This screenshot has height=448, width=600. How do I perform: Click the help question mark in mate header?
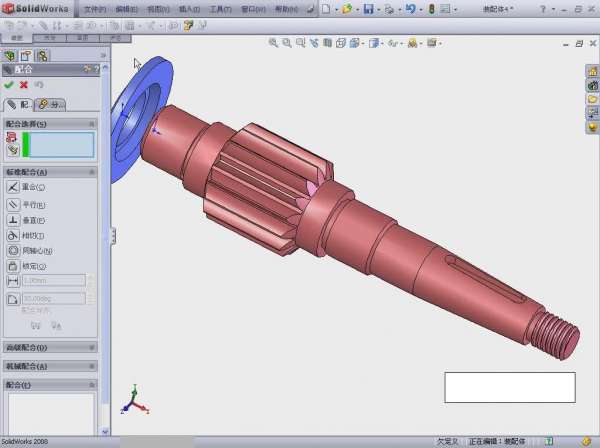(x=96, y=69)
